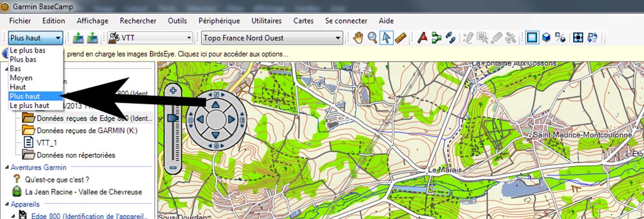644x219 pixels.
Task: Open the Utilitaires menu
Action: click(266, 21)
